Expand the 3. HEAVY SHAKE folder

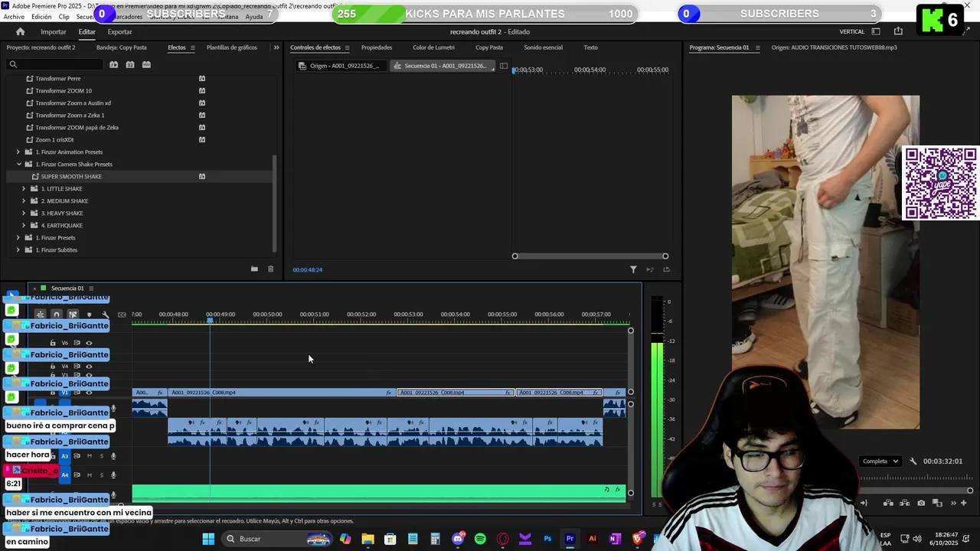tap(24, 213)
